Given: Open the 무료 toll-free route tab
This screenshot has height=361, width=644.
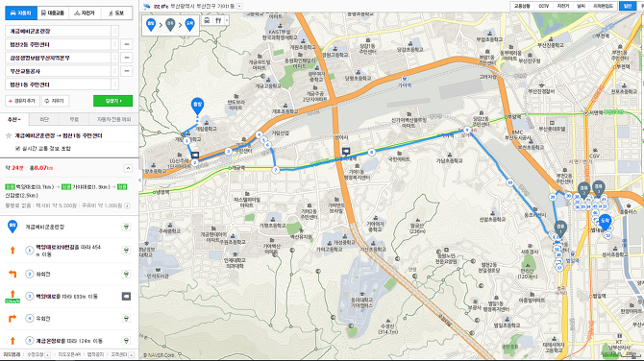Looking at the screenshot, I should 74,119.
